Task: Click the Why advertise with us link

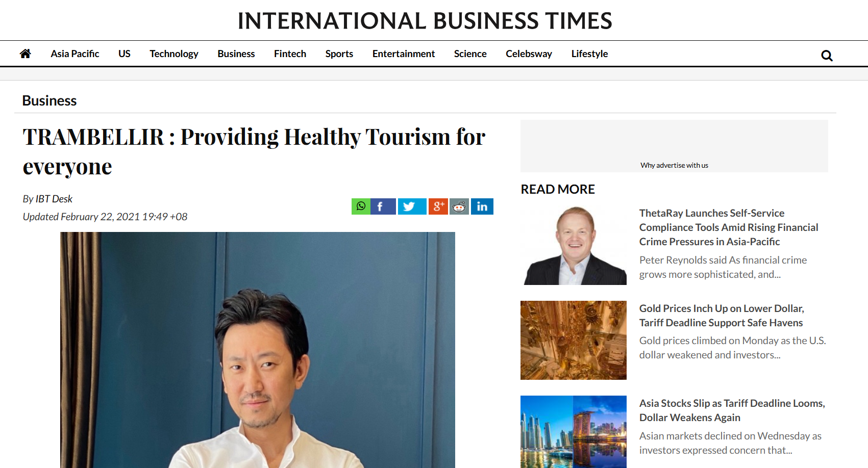Action: tap(674, 165)
